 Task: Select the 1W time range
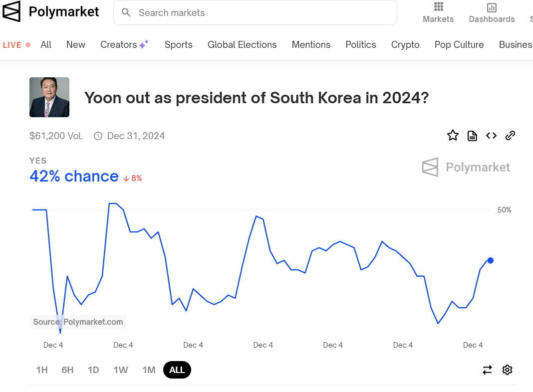click(120, 370)
